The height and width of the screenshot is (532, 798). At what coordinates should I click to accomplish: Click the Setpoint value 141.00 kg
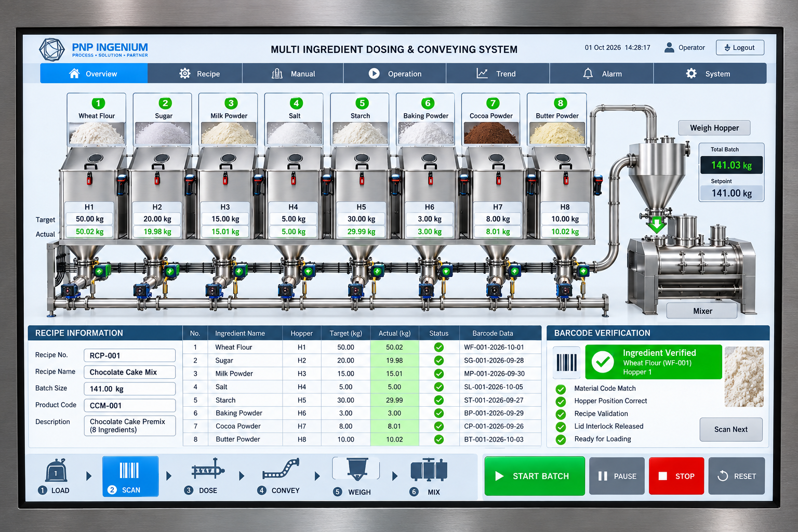[731, 193]
